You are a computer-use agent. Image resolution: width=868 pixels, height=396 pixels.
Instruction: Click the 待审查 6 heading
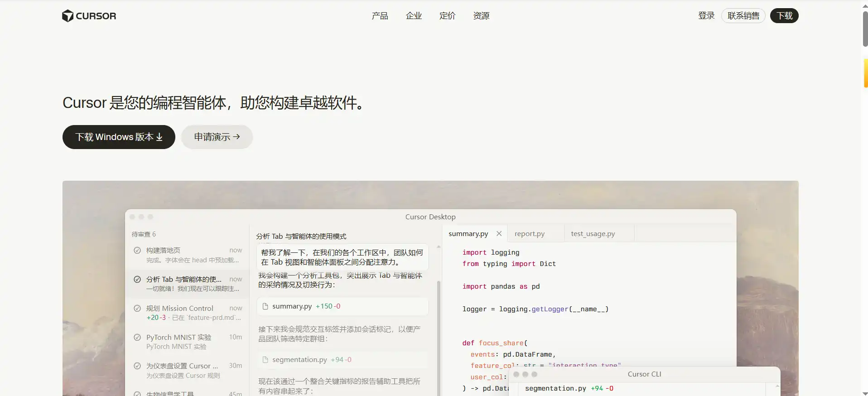pos(144,234)
